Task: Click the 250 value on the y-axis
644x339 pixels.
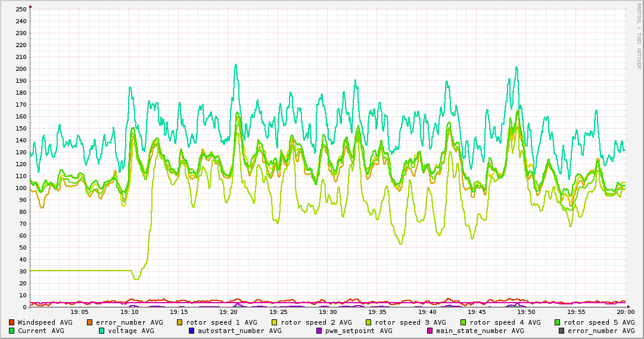Action: pyautogui.click(x=21, y=9)
